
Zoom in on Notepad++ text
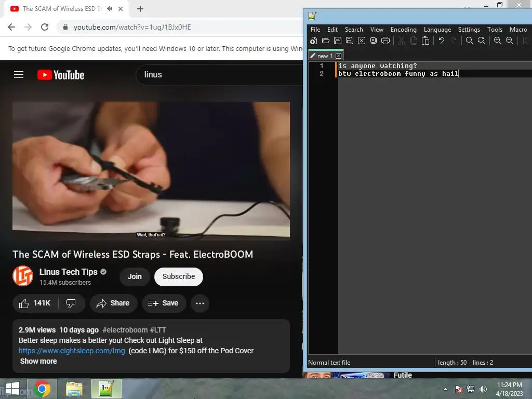(497, 41)
